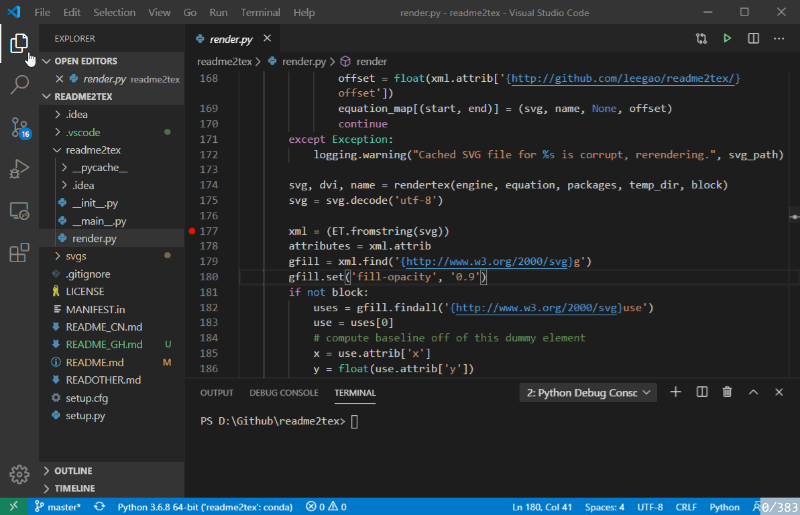
Task: Open the errors and warnings counter
Action: 326,507
